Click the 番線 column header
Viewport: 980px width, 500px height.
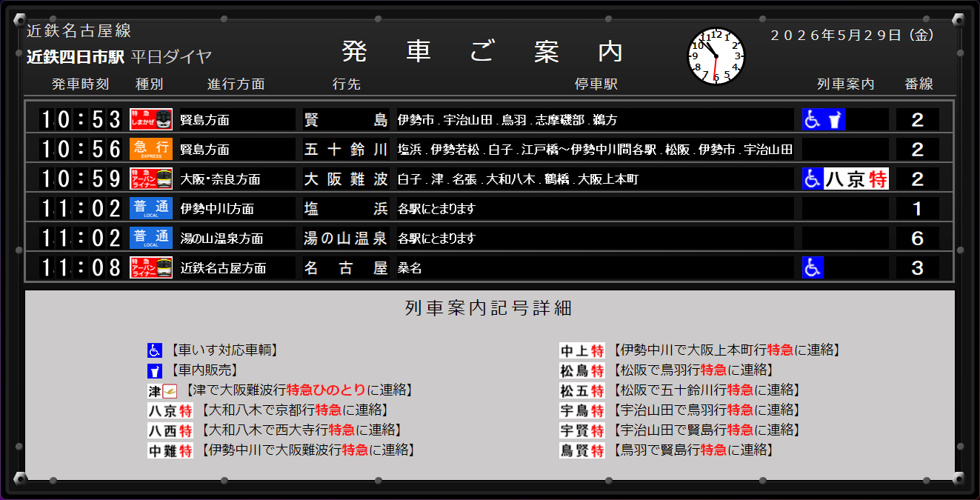coord(919,84)
